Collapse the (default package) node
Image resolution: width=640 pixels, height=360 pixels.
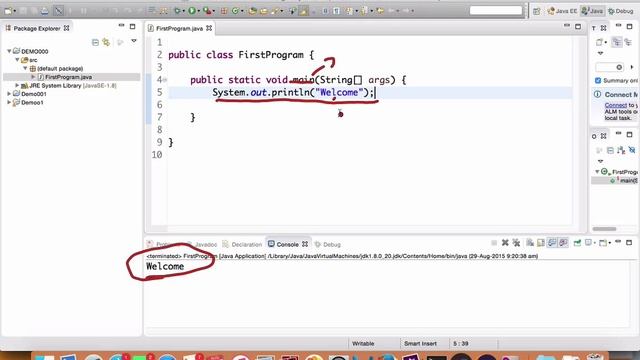[x=25, y=68]
